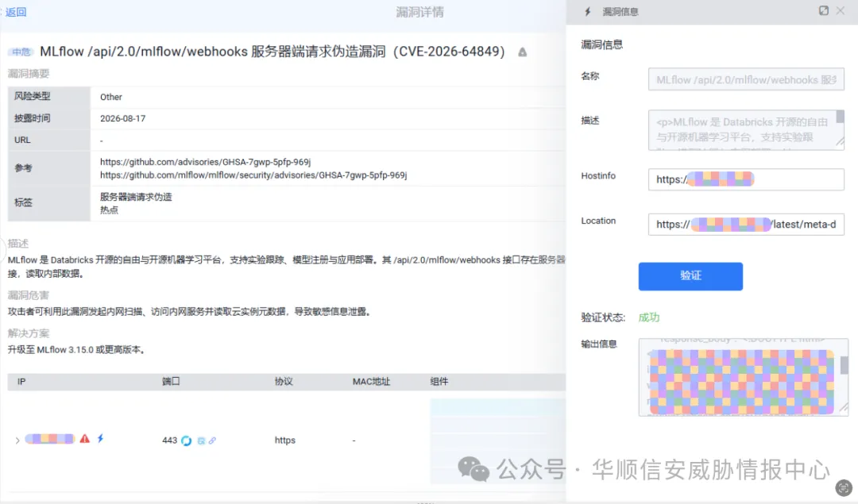The width and height of the screenshot is (858, 504).
Task: Click the 输出信息 scrollbar thumb
Action: pos(844,365)
